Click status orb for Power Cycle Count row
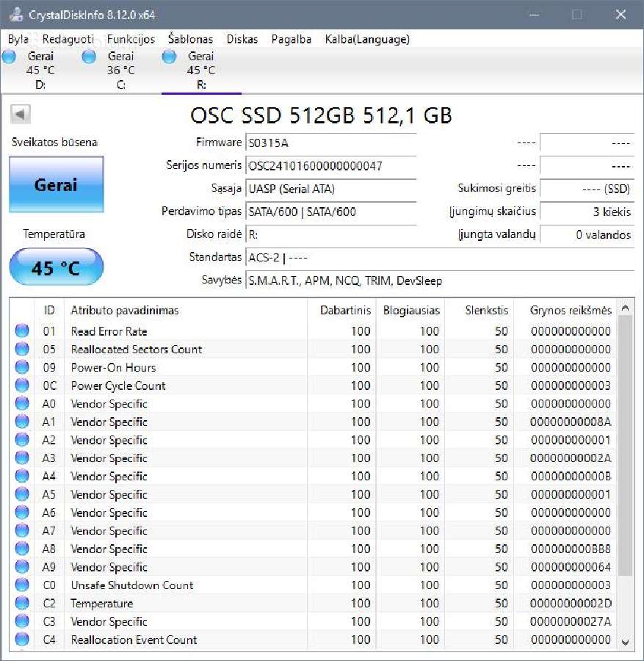The image size is (644, 661). 22,386
